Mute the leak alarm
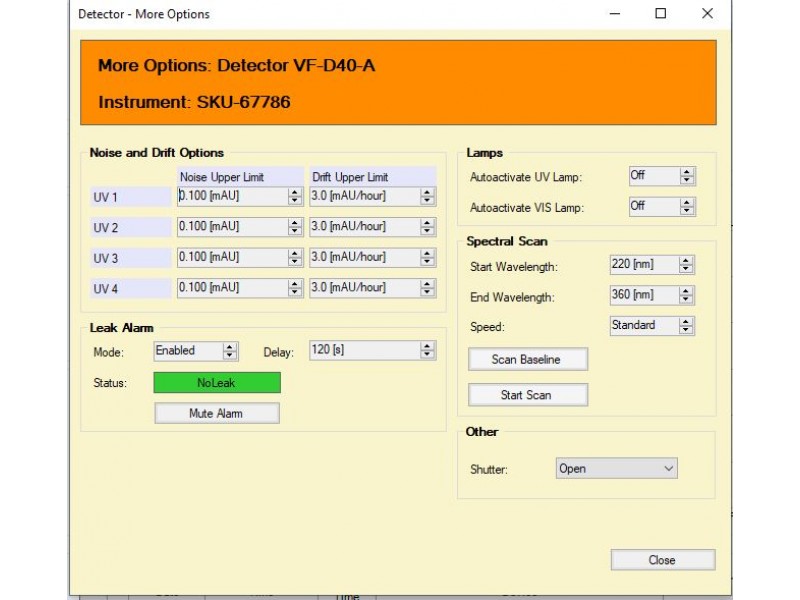The width and height of the screenshot is (800, 600). [x=217, y=413]
